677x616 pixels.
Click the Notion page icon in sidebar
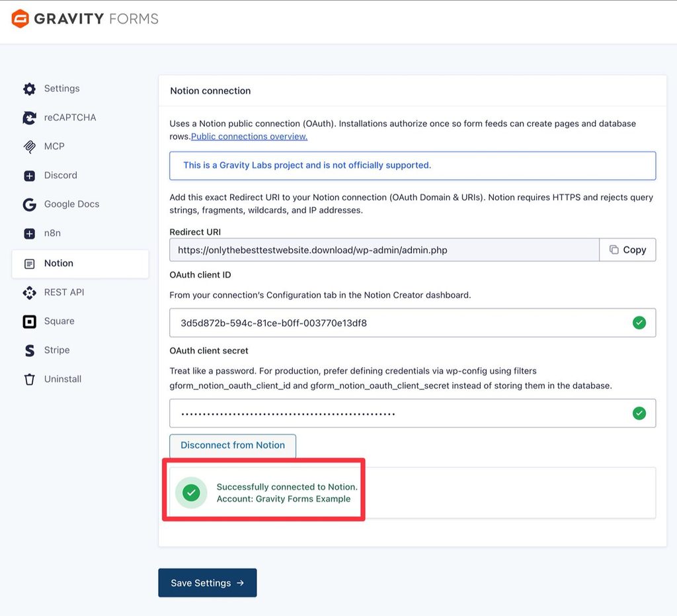pyautogui.click(x=29, y=264)
